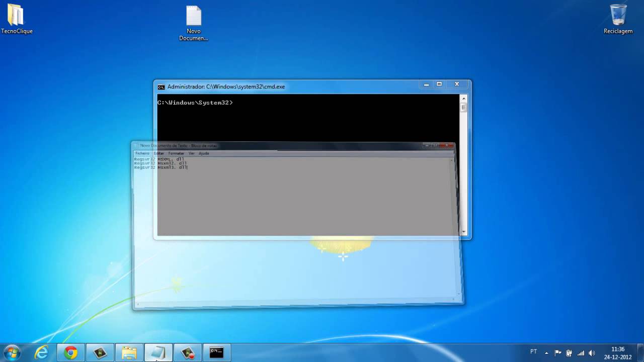Open the Novo Documento text file icon

tap(194, 23)
